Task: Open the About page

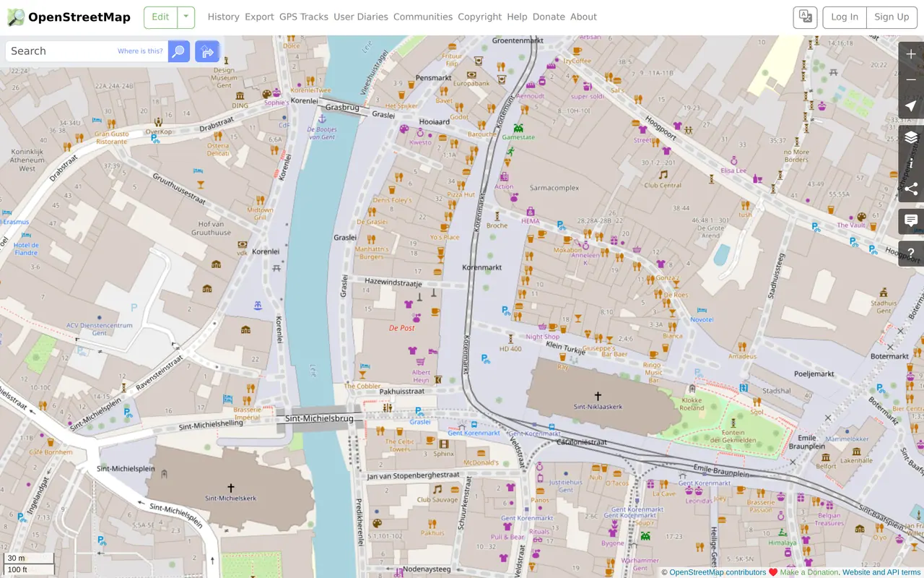Action: click(x=583, y=17)
